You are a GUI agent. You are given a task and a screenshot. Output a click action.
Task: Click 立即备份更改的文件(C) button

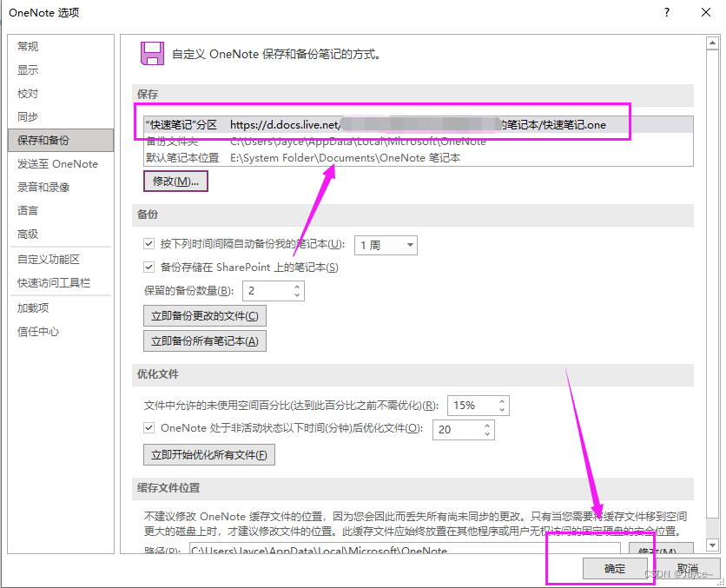coord(205,316)
